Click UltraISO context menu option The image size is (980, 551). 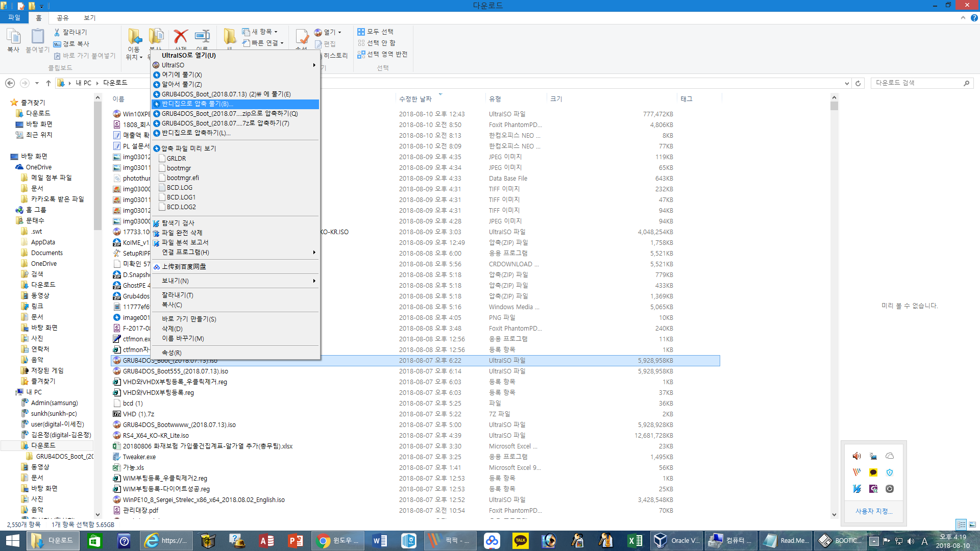pos(173,65)
